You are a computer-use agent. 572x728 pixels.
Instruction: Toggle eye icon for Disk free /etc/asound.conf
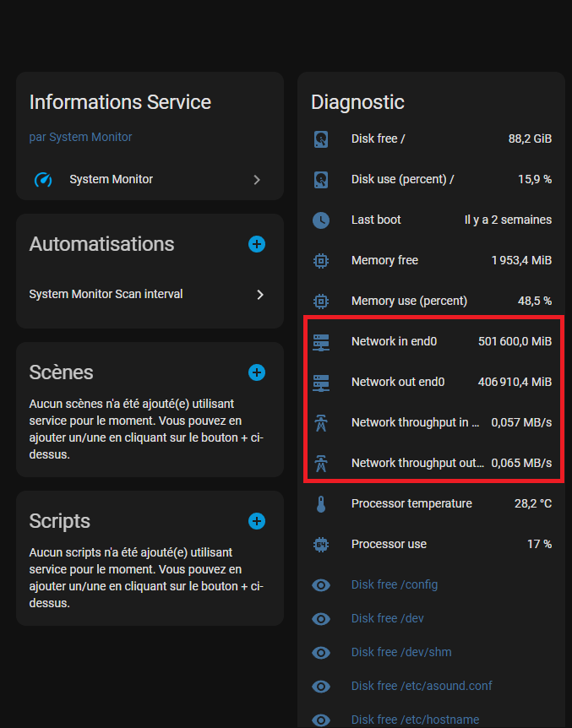[x=321, y=687]
